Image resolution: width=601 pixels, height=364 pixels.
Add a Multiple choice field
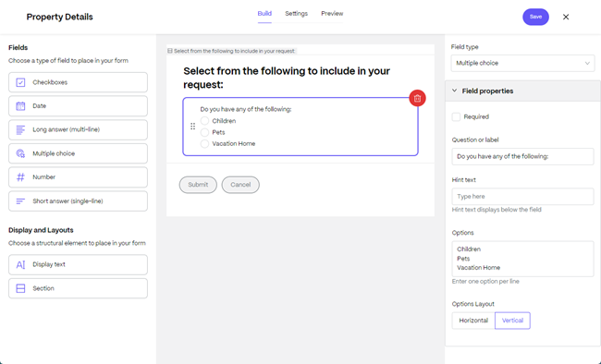click(79, 153)
